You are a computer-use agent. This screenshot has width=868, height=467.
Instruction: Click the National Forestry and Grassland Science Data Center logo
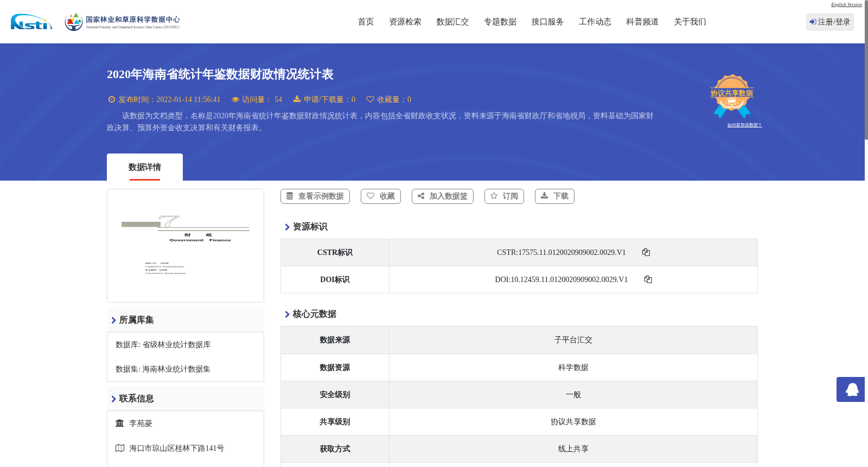coord(122,22)
